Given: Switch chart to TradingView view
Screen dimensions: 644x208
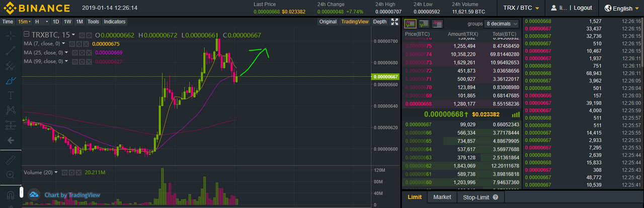Looking at the screenshot, I should (355, 22).
